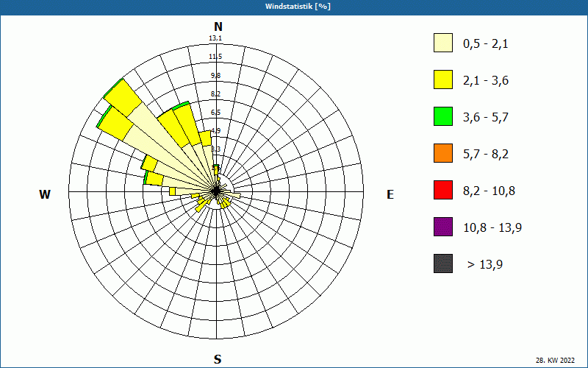Click the 4,9 ring scale value

[x=215, y=131]
